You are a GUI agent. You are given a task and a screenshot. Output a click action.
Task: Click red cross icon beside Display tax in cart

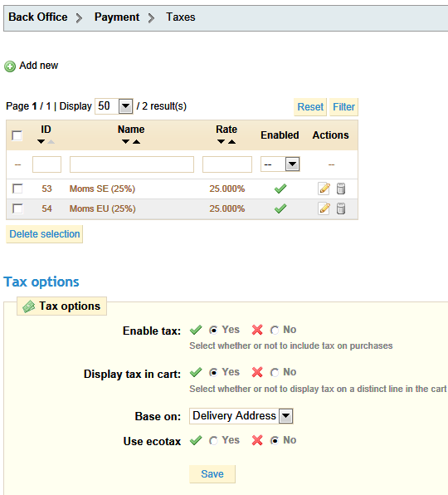point(257,373)
